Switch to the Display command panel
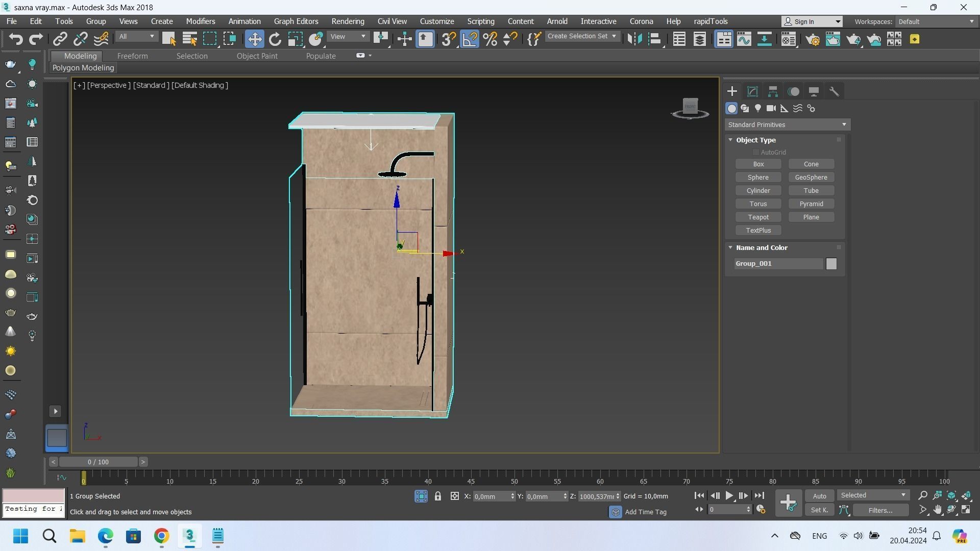The image size is (980, 551). click(x=814, y=92)
